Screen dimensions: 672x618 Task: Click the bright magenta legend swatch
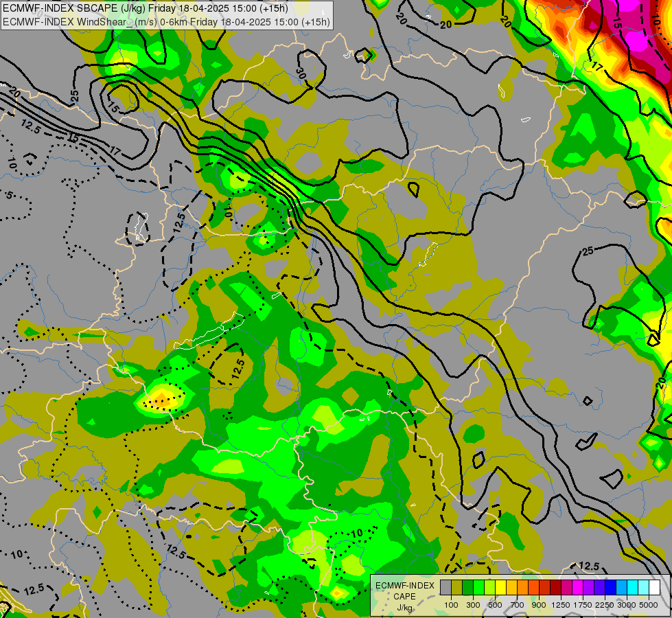click(577, 588)
